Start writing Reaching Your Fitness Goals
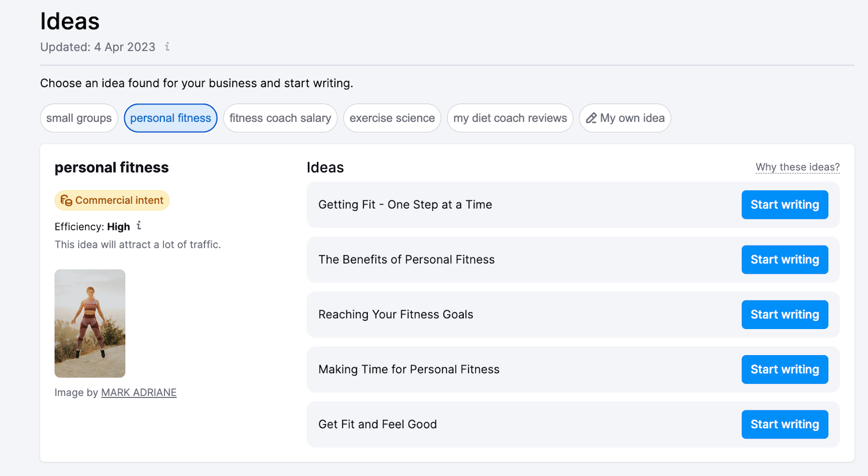This screenshot has width=868, height=476. click(x=784, y=314)
